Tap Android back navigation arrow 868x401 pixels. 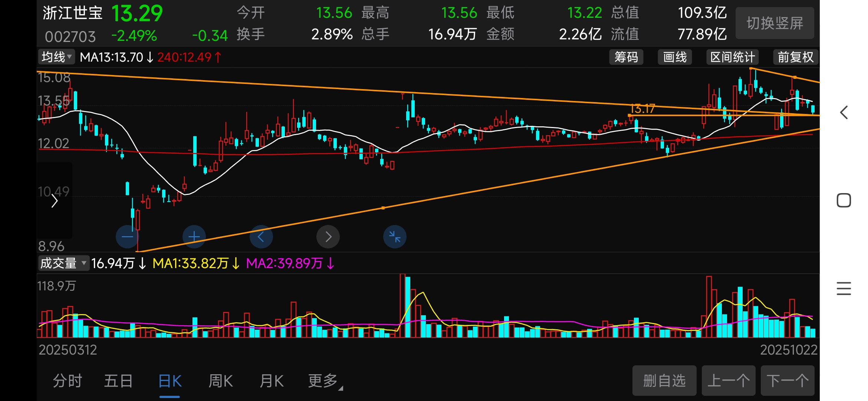[x=844, y=113]
